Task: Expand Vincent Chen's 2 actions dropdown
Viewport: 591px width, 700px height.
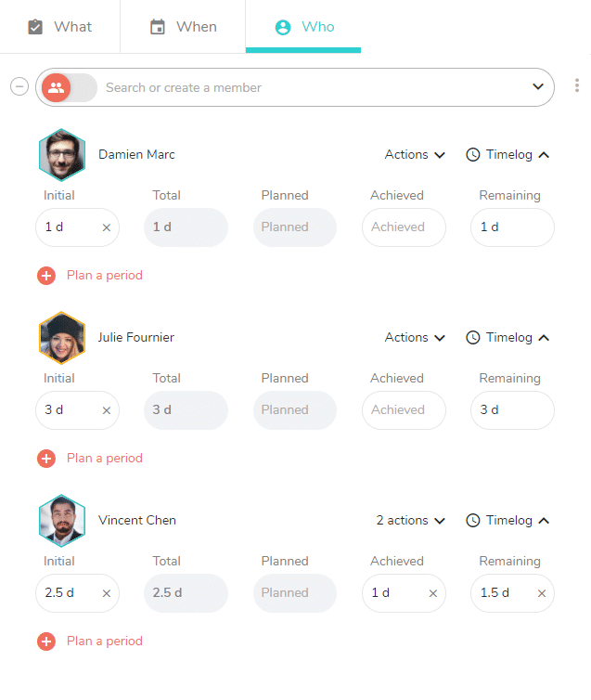Action: click(410, 521)
